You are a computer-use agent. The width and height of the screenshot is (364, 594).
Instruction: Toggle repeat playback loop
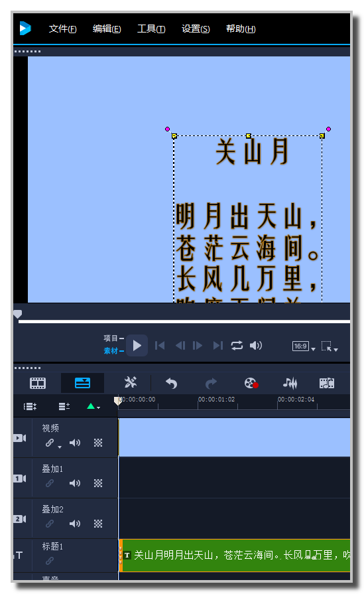237,346
